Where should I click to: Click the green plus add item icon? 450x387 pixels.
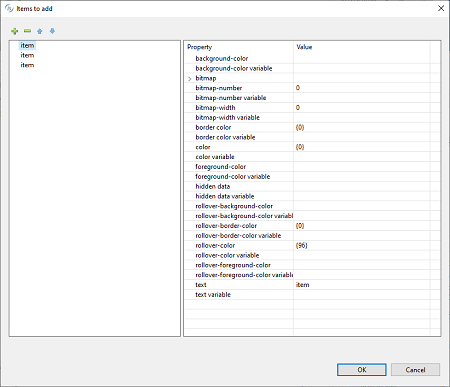[x=15, y=31]
